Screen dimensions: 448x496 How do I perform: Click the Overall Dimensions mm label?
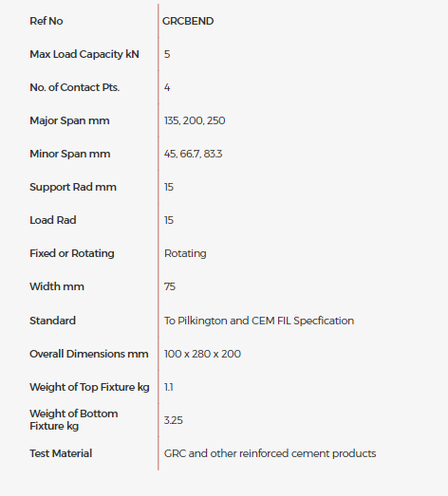[89, 354]
